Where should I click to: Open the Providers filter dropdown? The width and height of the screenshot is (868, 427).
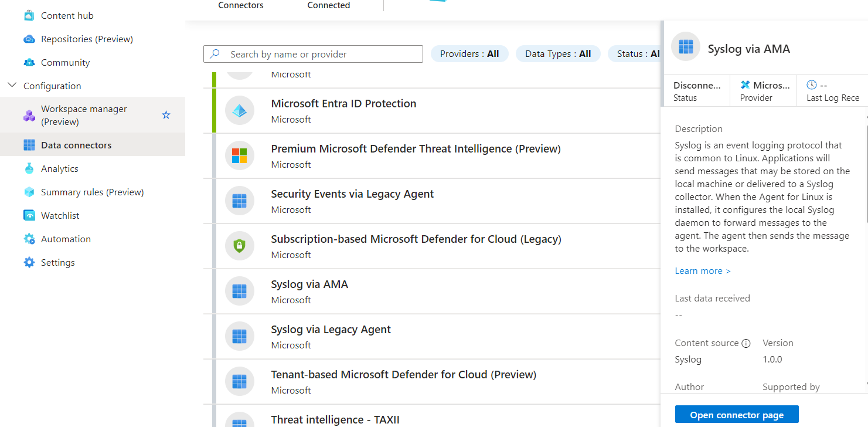(469, 54)
